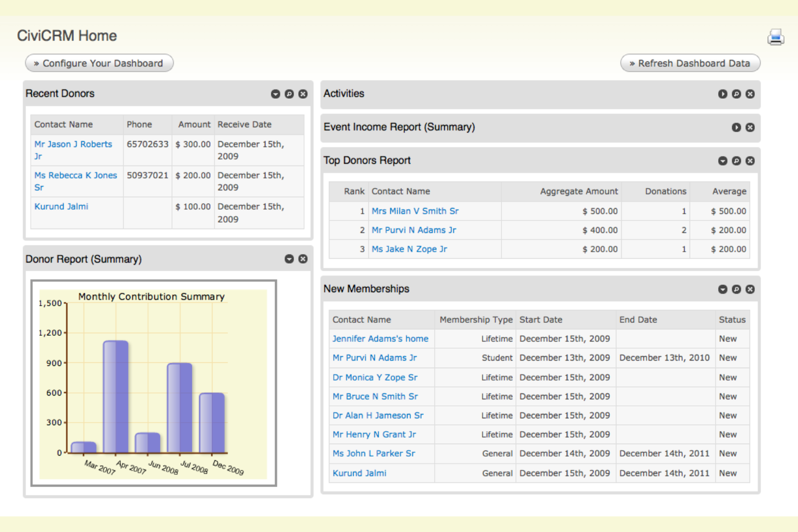Open Recent Donors dashlet in fullscreen
The height and width of the screenshot is (532, 798).
pyautogui.click(x=289, y=94)
